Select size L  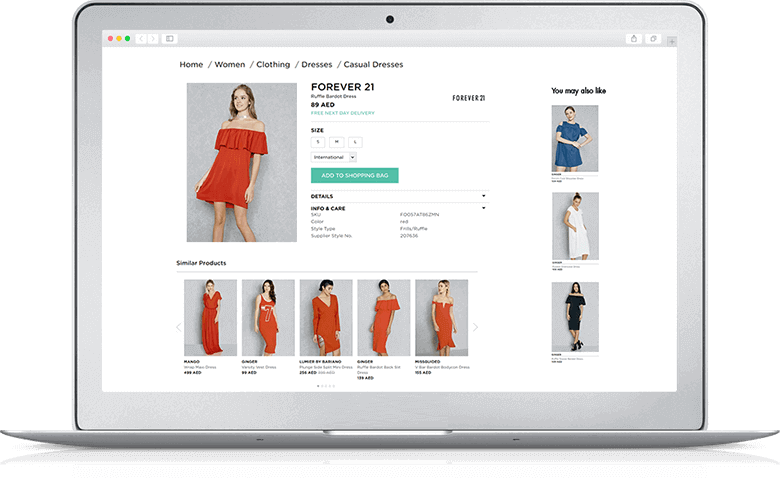click(355, 142)
